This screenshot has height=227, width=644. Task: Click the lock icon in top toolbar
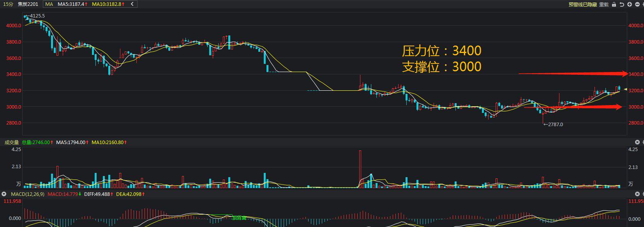(x=614, y=4)
